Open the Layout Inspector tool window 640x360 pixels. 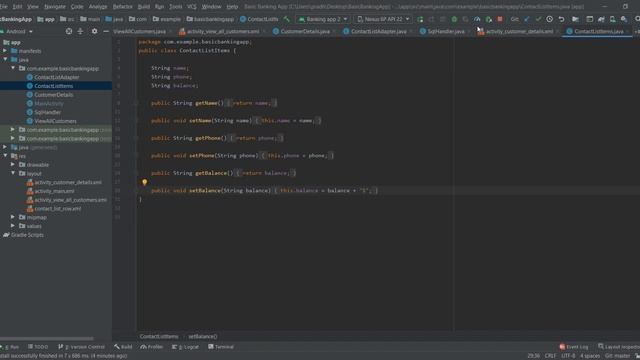tap(619, 347)
